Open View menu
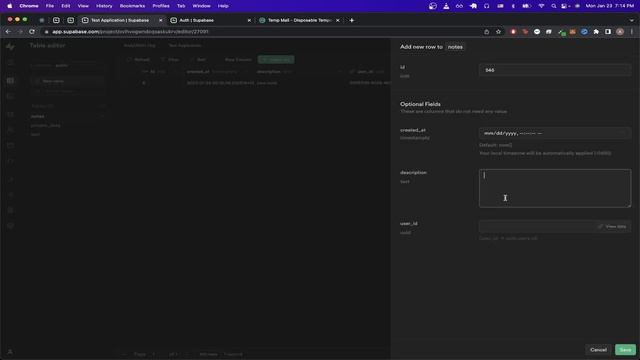This screenshot has width=640, height=360. (x=83, y=6)
